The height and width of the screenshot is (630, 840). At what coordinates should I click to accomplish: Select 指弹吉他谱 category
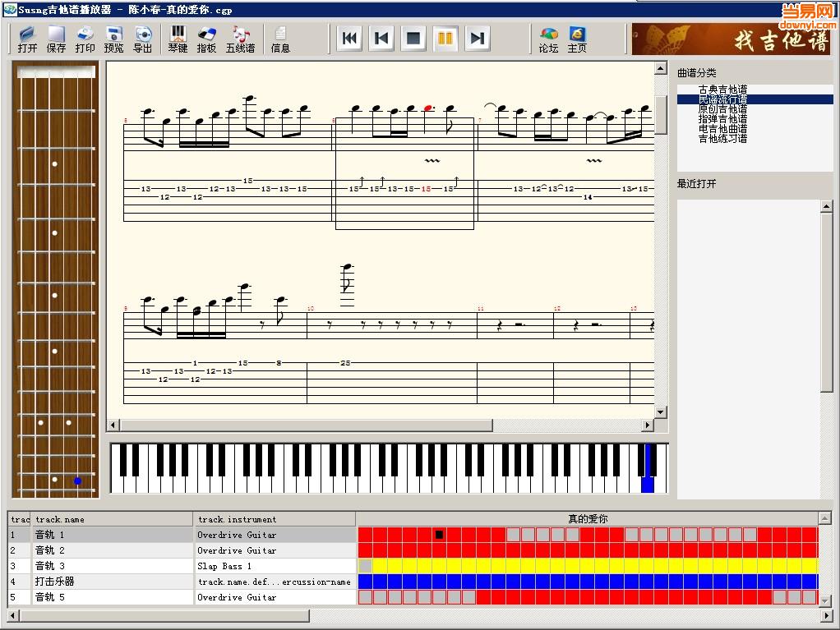click(722, 119)
